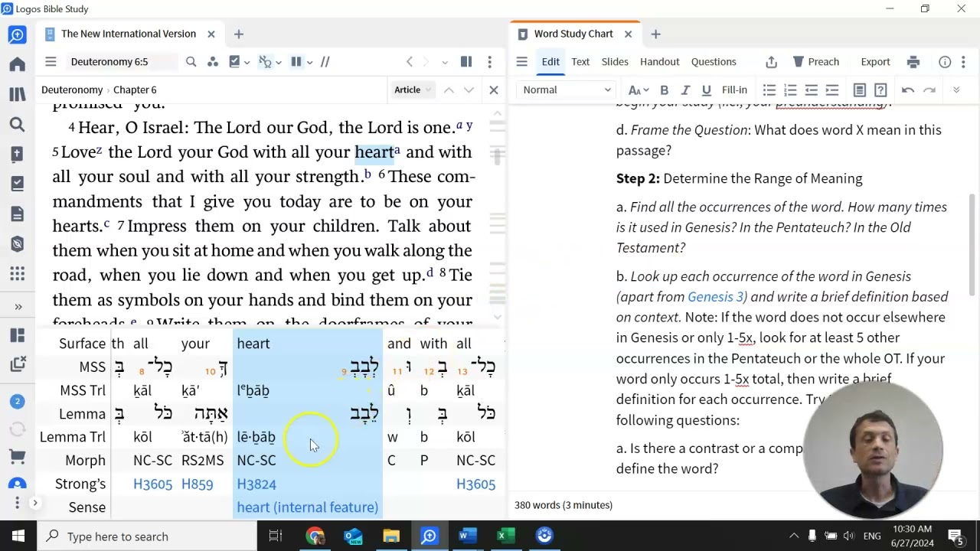
Task: Insert a numbered list
Action: (790, 90)
